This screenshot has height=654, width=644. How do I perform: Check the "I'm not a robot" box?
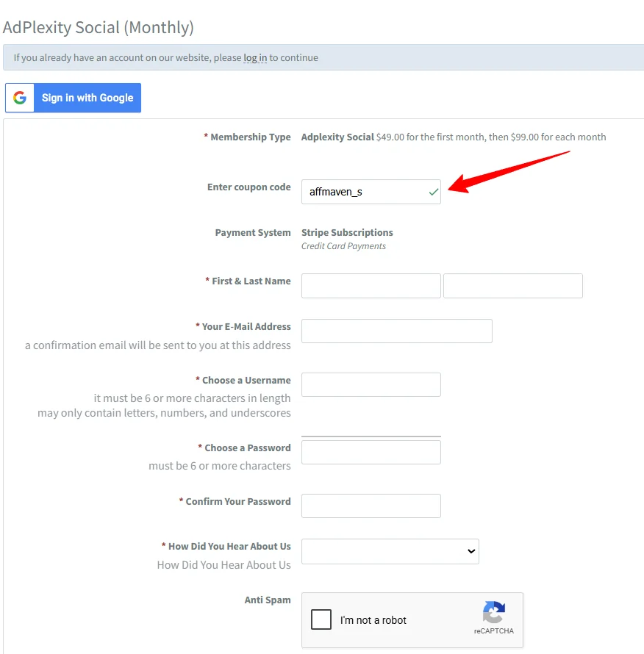pos(321,619)
